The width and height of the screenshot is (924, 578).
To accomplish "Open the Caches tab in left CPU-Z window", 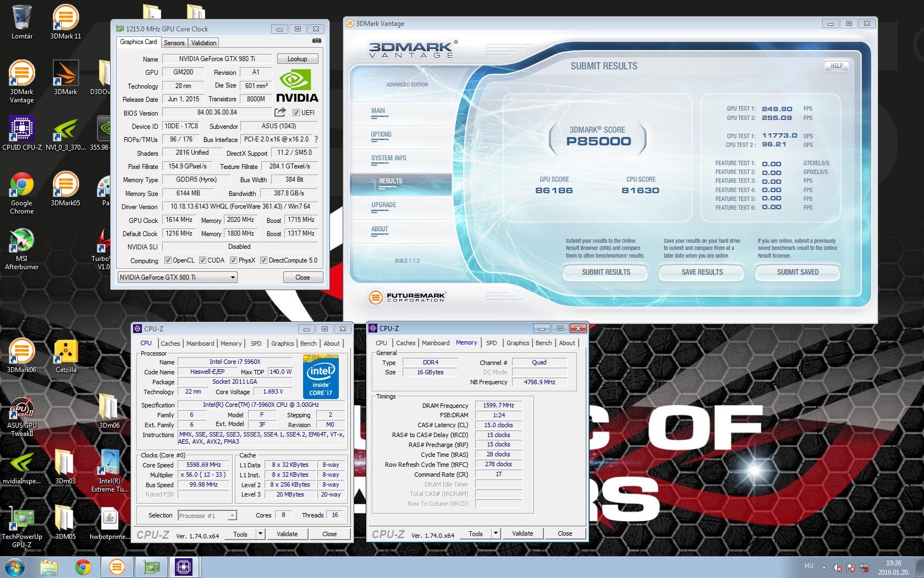I will tap(170, 343).
